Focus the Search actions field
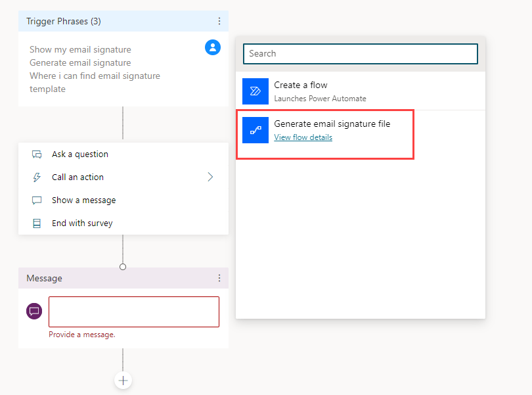The width and height of the screenshot is (532, 395). 361,54
